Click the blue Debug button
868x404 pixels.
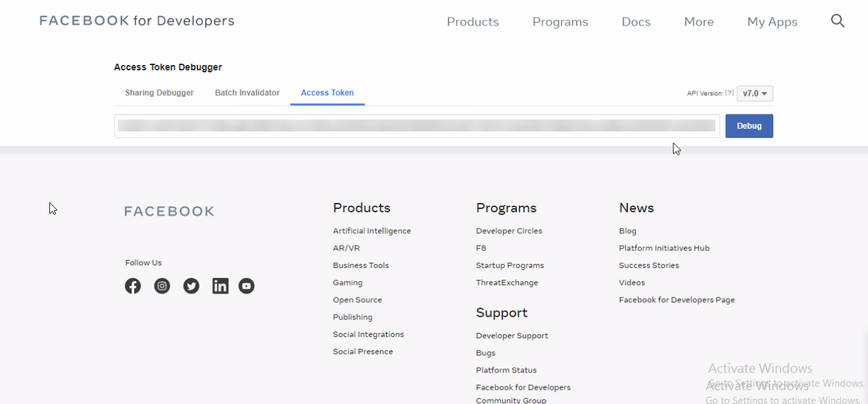749,126
